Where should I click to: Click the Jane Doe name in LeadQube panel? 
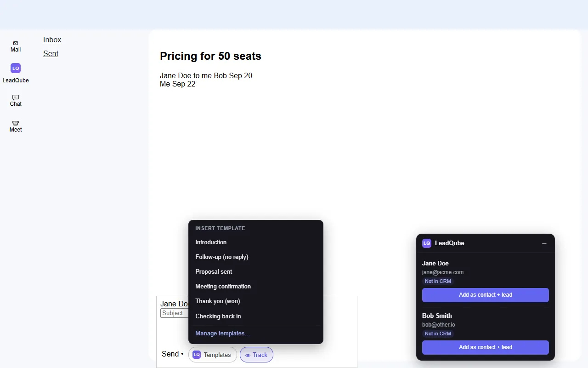[435, 264]
